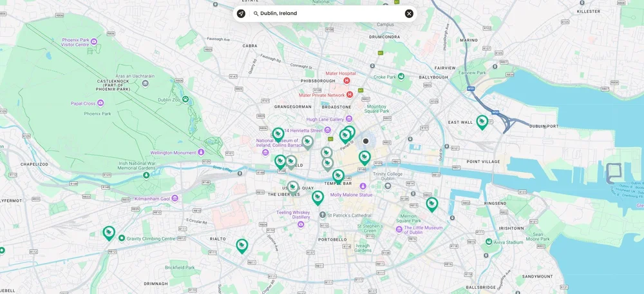Open the Kilmainham Gaol marker icon
The width and height of the screenshot is (644, 294).
coord(175,199)
